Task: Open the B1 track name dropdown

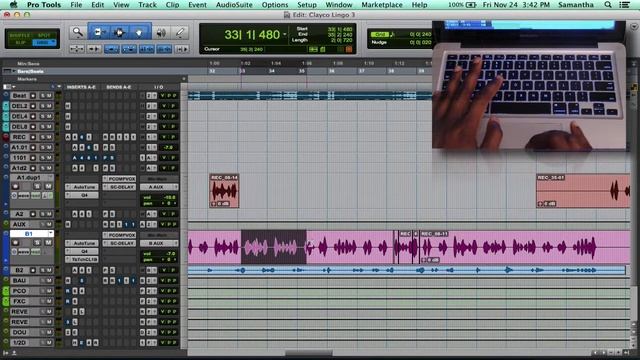Action: pos(50,233)
